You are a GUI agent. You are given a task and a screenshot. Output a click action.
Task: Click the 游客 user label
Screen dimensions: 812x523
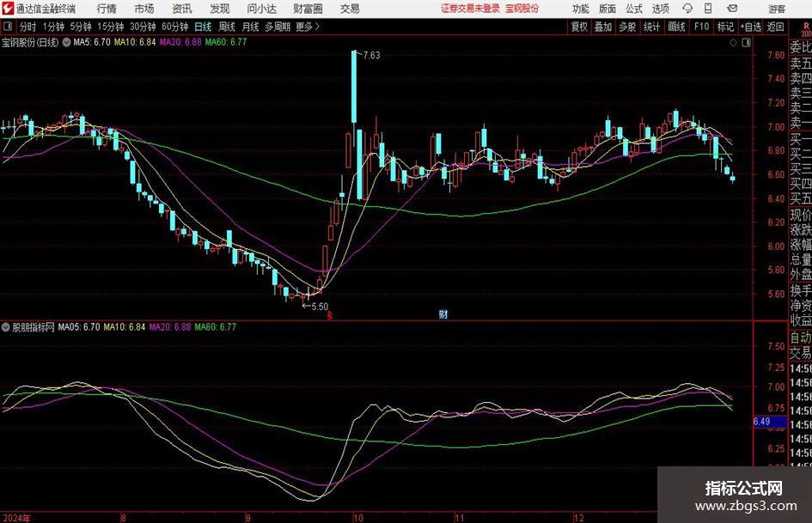[x=776, y=9]
